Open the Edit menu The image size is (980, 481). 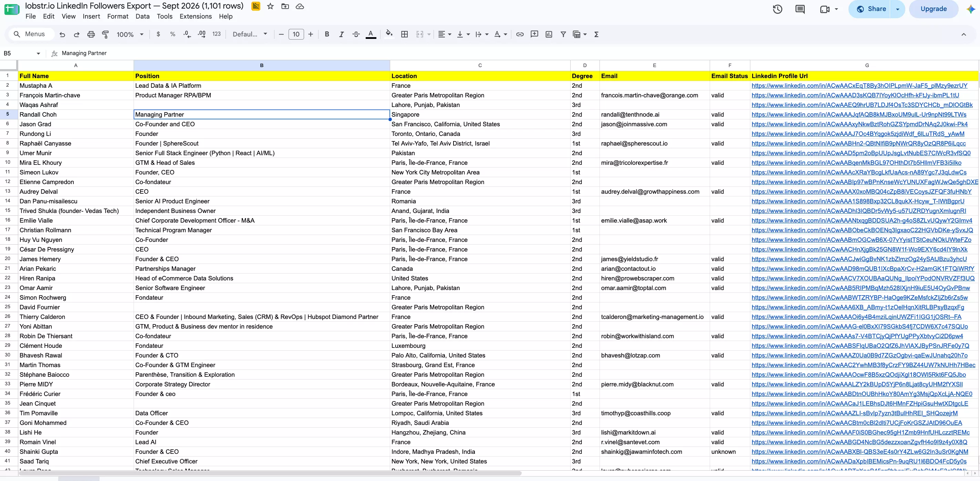pos(49,17)
